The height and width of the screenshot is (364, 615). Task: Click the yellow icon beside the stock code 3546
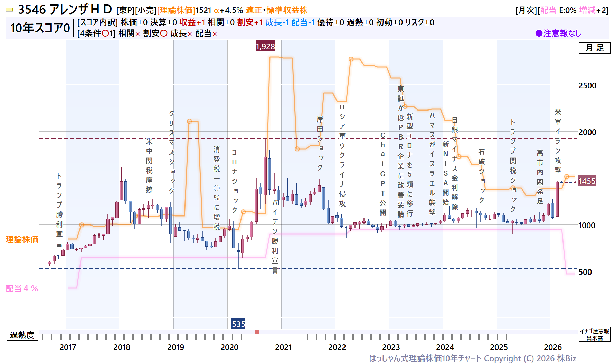pyautogui.click(x=10, y=10)
